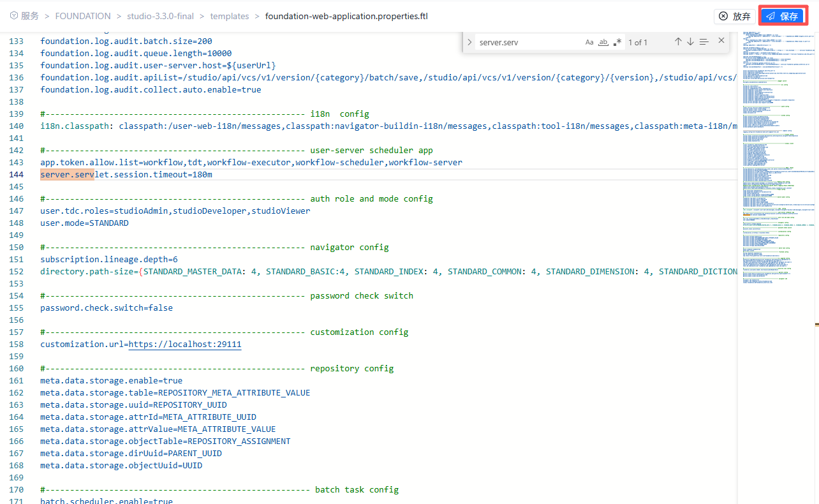
Task: Open the 服务 breadcrumb item
Action: (x=30, y=16)
